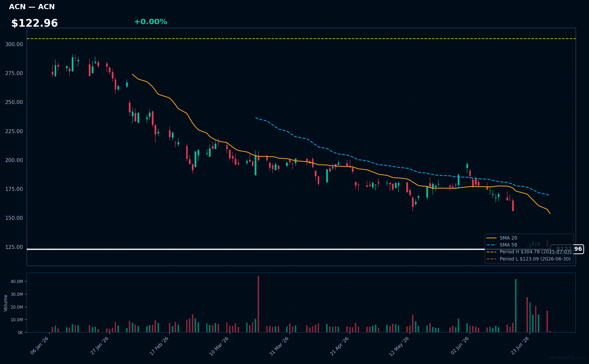Click the 200.00 price axis label
Viewport: 589px width, 364px height.
click(x=14, y=160)
